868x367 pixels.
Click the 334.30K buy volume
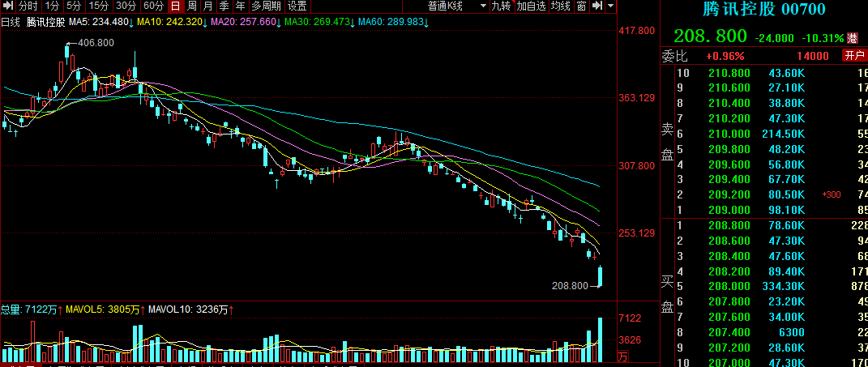[784, 286]
